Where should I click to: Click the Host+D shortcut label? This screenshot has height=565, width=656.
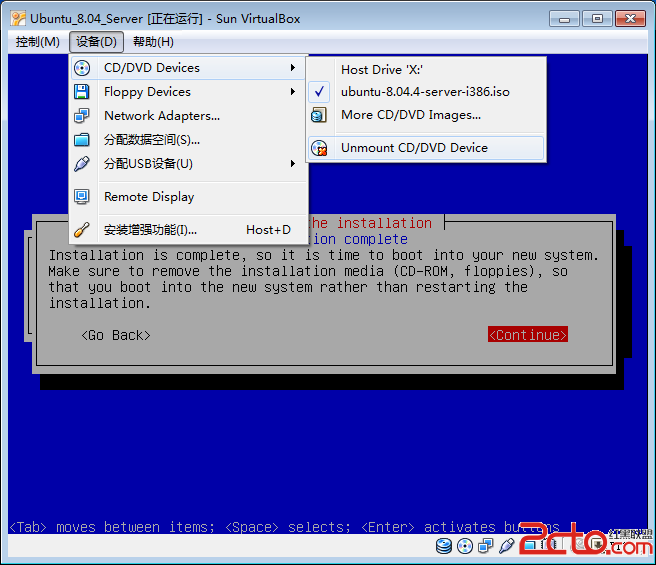click(268, 230)
